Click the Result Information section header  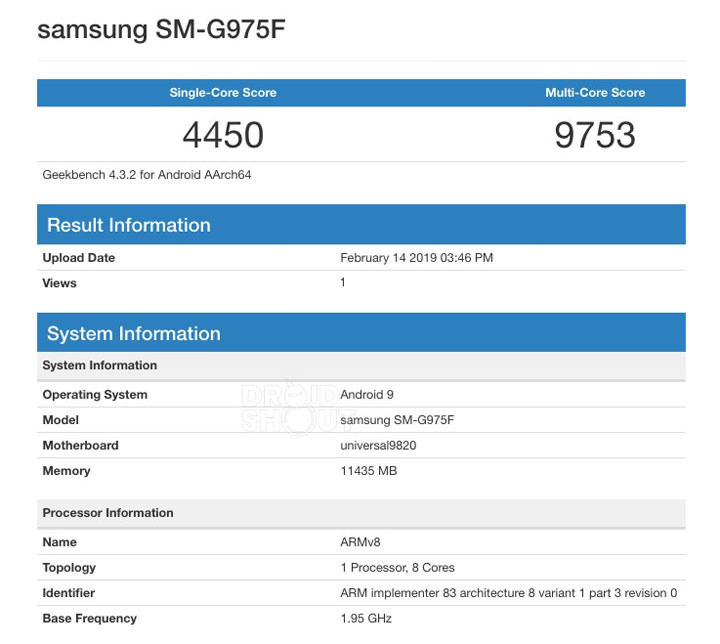tap(361, 225)
